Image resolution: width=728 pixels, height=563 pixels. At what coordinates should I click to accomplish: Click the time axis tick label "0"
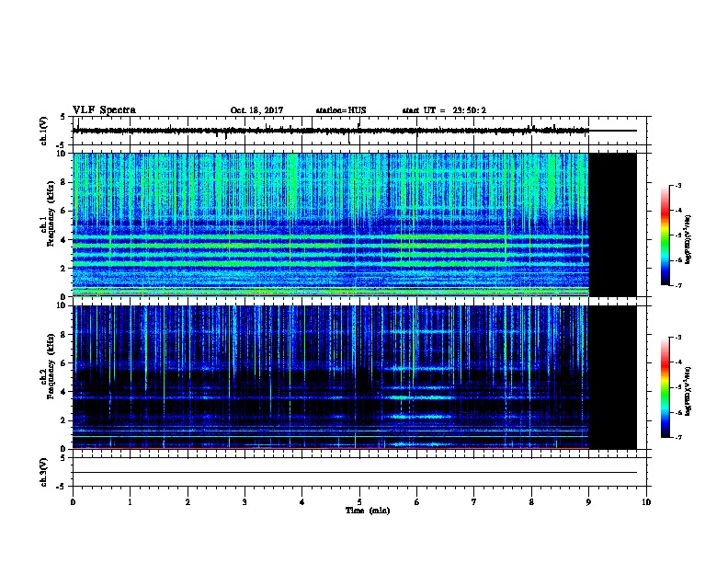73,501
